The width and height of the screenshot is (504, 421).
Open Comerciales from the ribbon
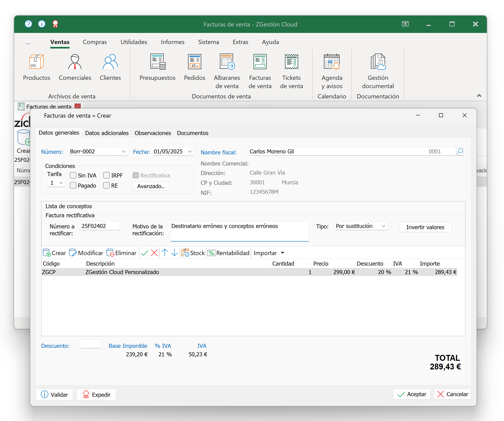coord(75,67)
